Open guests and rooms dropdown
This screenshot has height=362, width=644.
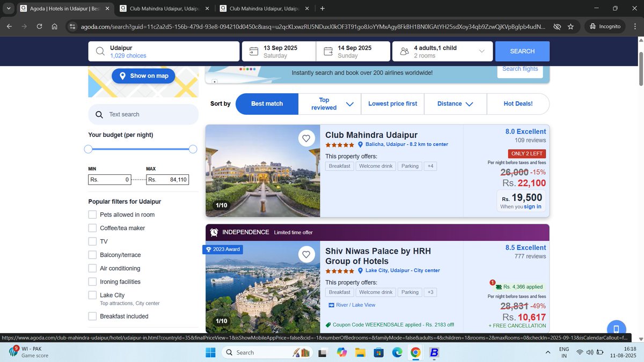442,51
